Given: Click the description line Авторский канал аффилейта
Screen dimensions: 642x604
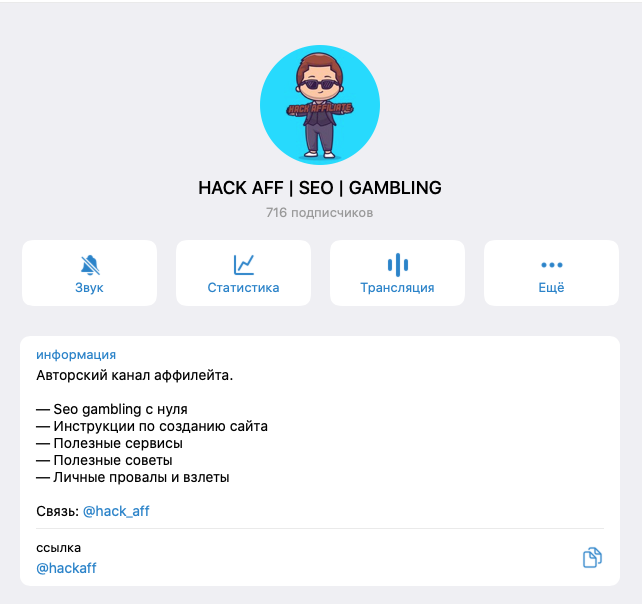Looking at the screenshot, I should click(135, 376).
